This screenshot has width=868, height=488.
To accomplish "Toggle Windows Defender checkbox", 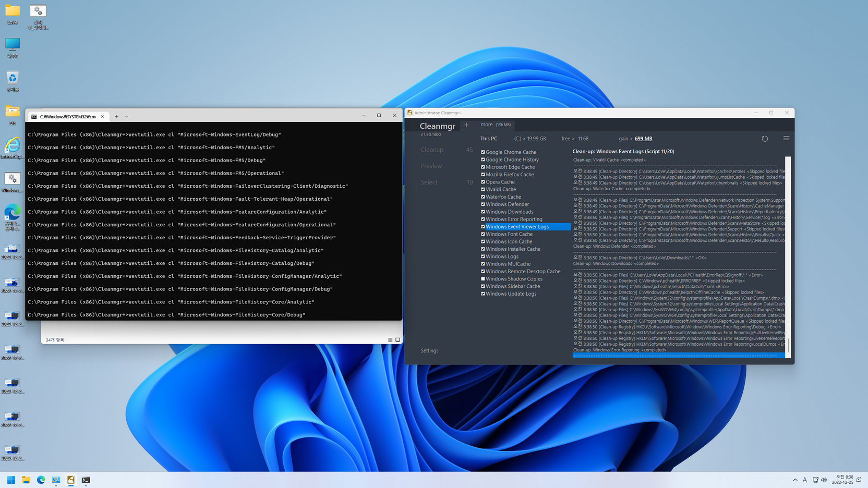I will (483, 204).
